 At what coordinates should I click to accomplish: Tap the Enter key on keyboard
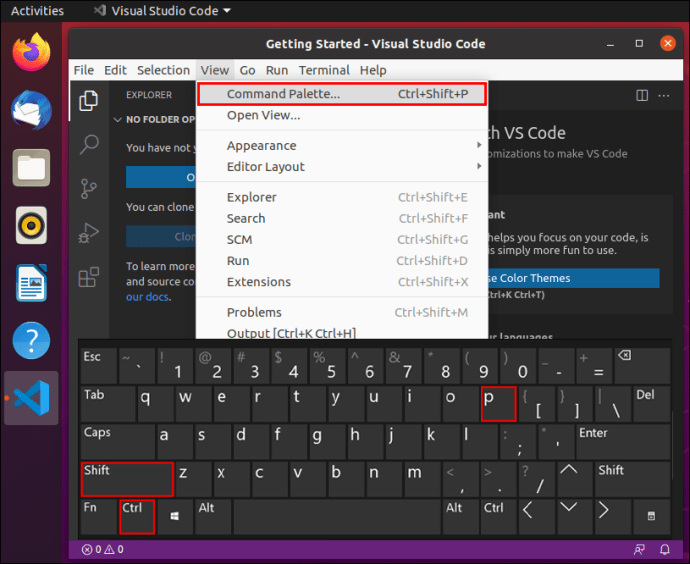(x=623, y=441)
